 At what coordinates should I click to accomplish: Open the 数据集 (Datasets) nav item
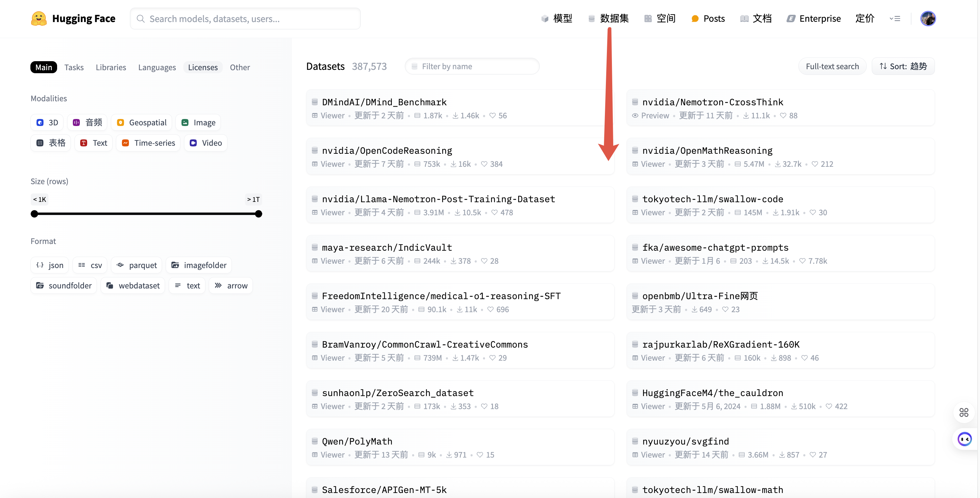click(x=608, y=18)
